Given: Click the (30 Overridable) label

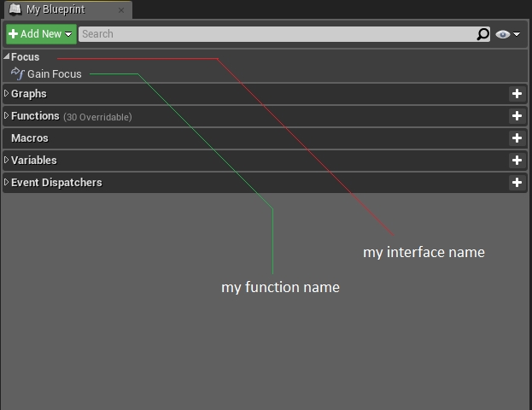Looking at the screenshot, I should [97, 117].
